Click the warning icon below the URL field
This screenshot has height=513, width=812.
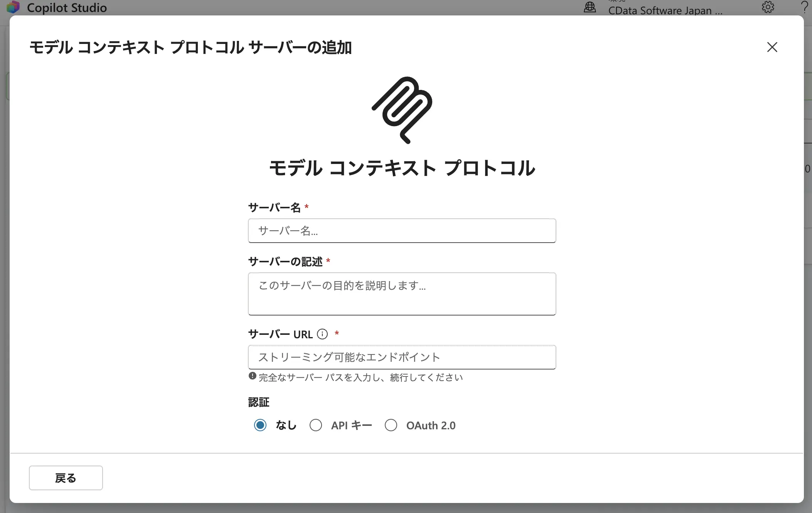[252, 376]
